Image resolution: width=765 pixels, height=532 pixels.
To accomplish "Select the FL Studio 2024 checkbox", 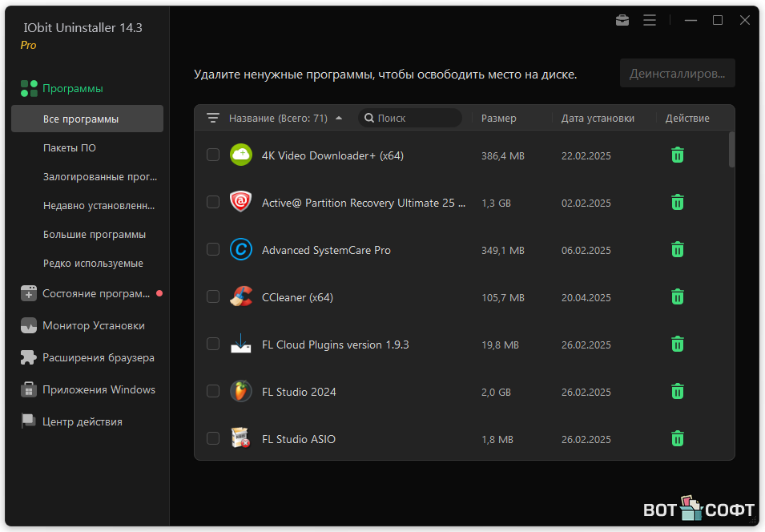I will (213, 392).
